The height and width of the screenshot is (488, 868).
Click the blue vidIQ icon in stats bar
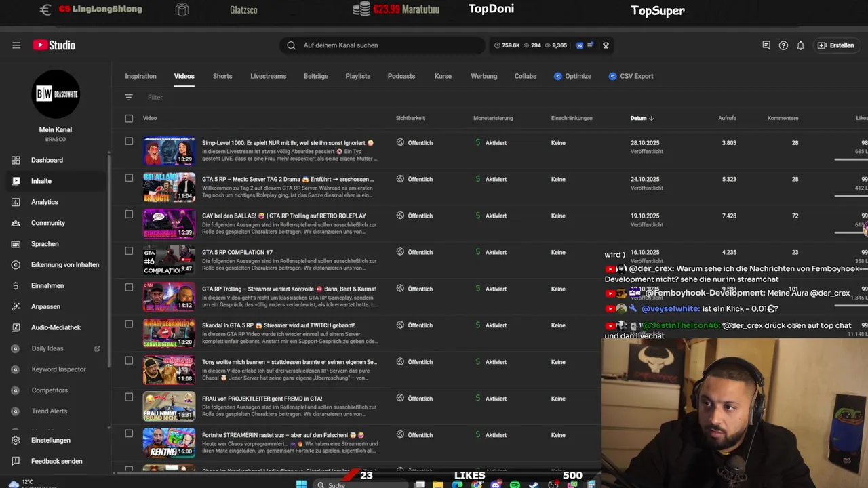pyautogui.click(x=580, y=45)
